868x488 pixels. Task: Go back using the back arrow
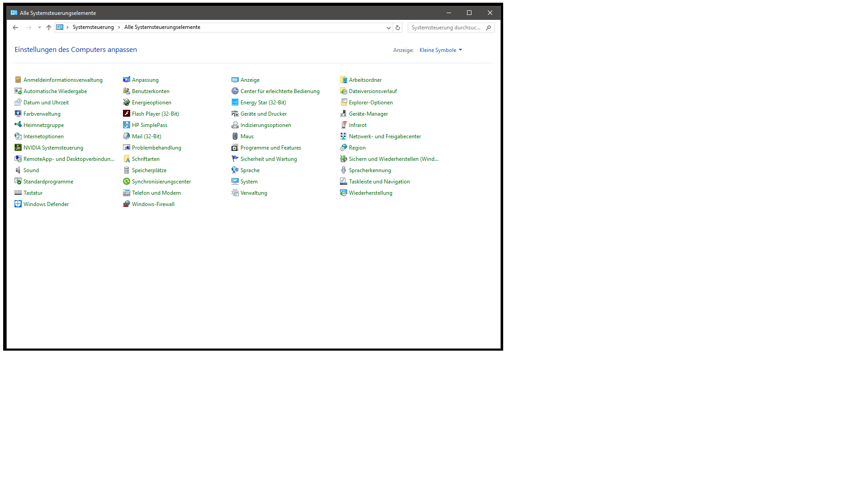click(15, 28)
